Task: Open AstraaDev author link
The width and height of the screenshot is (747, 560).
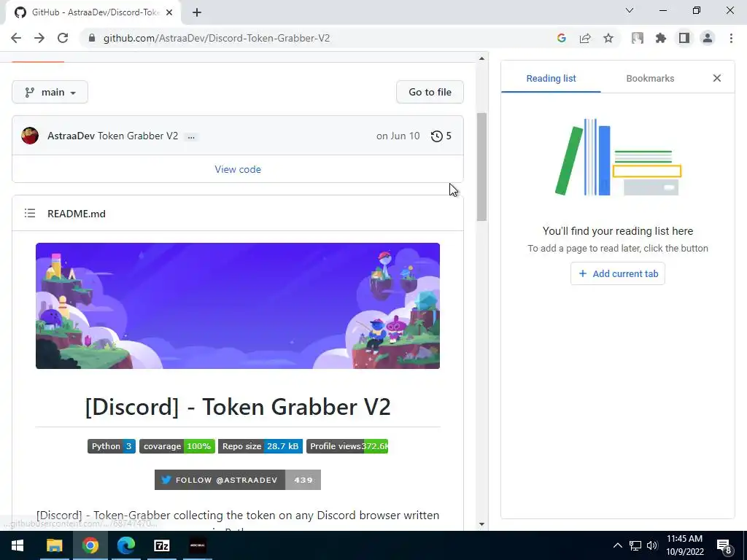Action: (71, 136)
